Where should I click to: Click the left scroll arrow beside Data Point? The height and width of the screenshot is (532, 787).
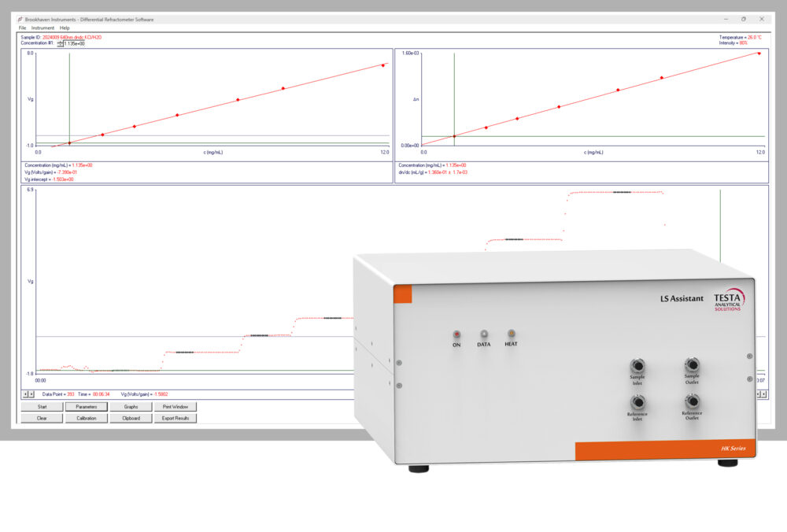[26, 394]
